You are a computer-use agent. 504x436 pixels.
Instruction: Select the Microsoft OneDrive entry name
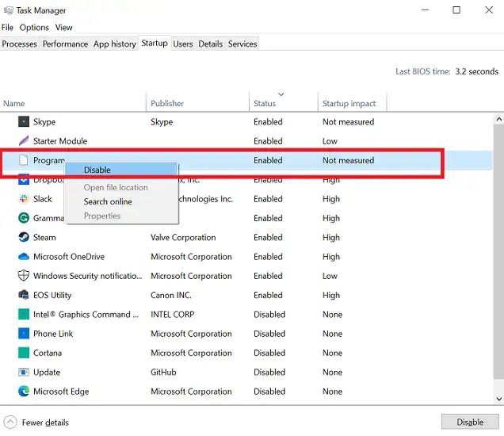[x=69, y=257]
